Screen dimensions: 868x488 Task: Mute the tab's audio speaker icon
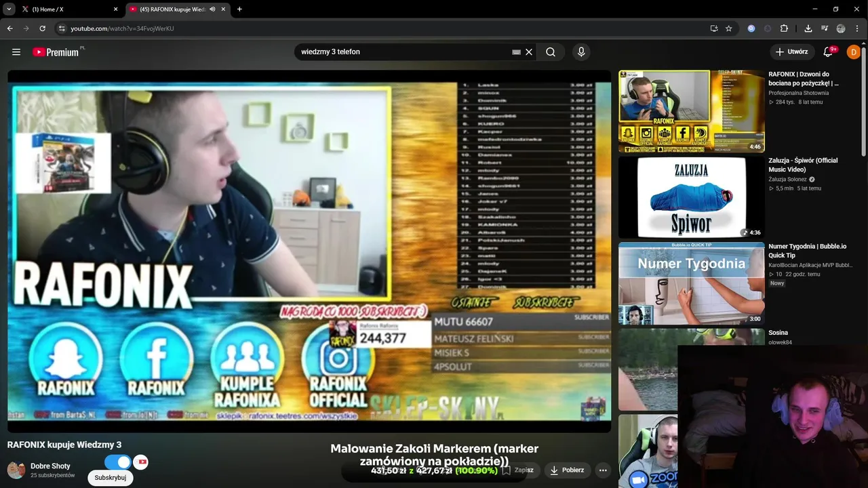[x=213, y=9]
